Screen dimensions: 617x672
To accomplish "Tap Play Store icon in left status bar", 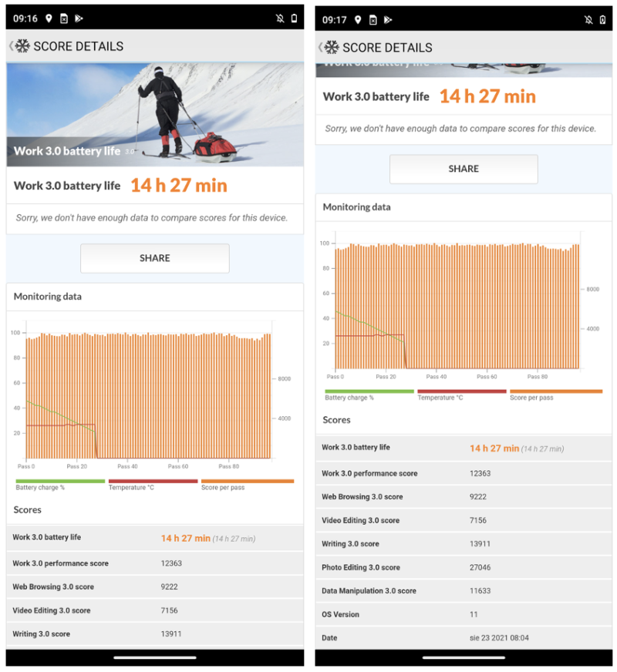I will click(79, 18).
